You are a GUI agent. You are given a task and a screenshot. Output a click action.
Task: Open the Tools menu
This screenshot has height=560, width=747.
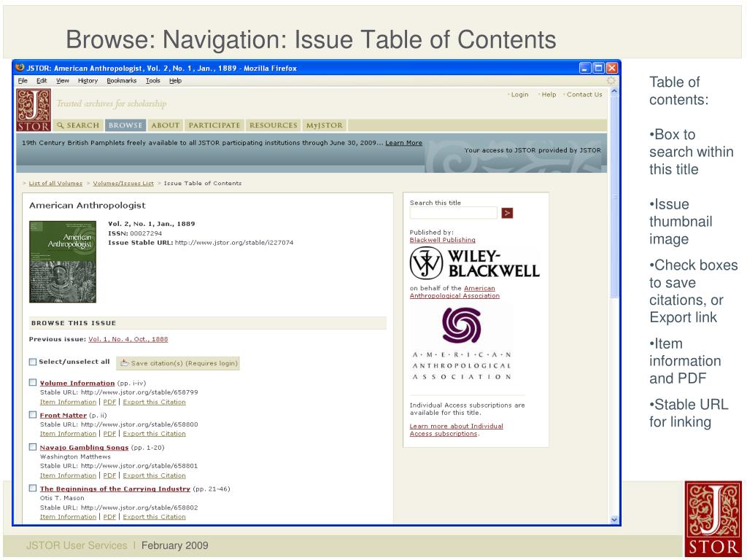pyautogui.click(x=153, y=80)
